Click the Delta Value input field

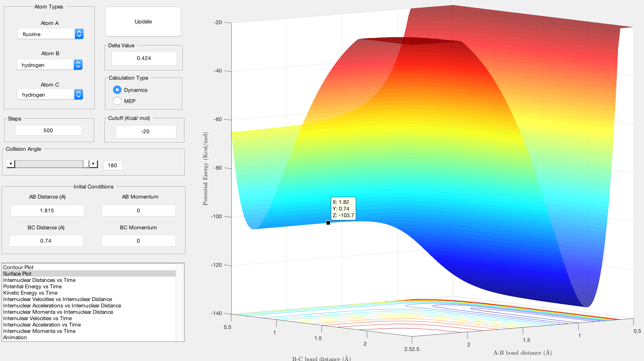tap(144, 58)
